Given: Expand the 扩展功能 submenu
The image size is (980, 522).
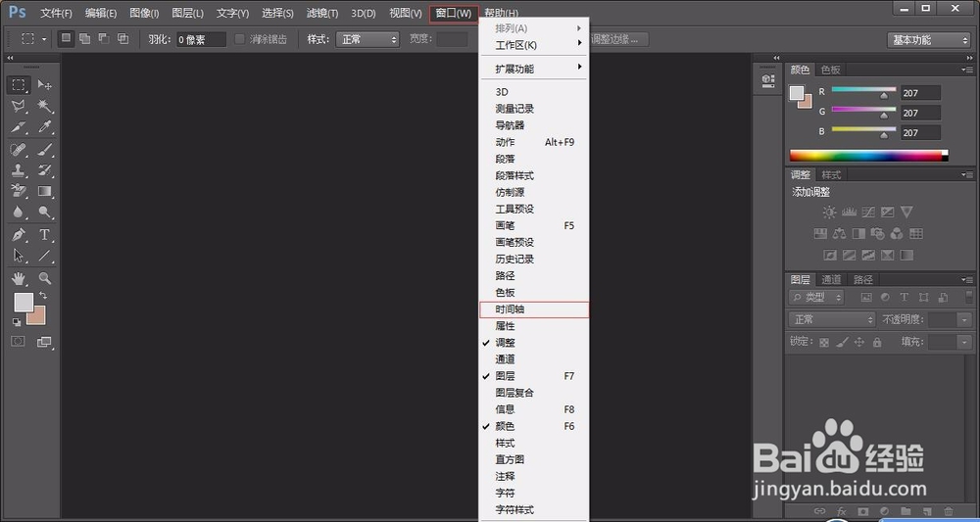Looking at the screenshot, I should [534, 69].
